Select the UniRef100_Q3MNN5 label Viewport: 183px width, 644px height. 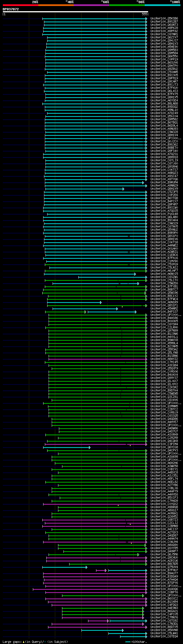pos(164,406)
